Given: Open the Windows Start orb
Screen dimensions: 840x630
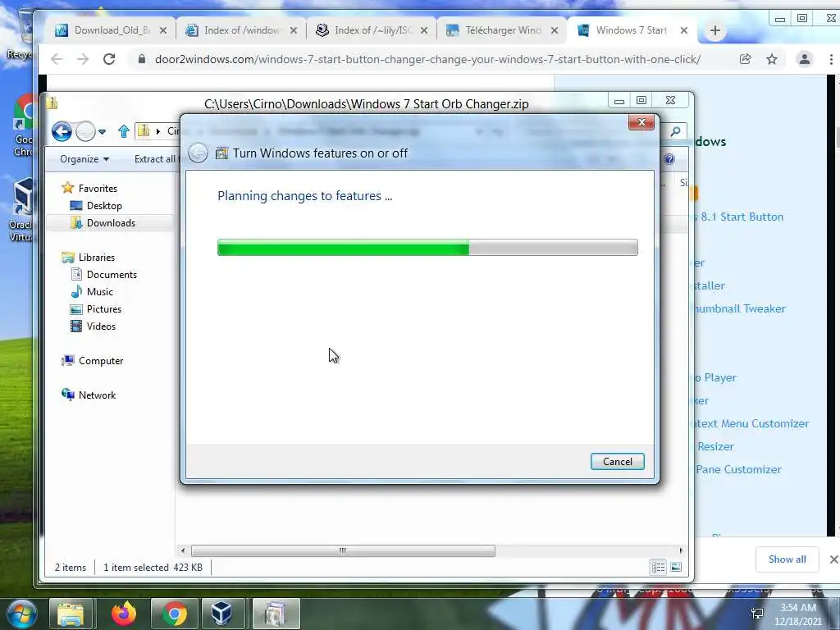Looking at the screenshot, I should pyautogui.click(x=21, y=614).
